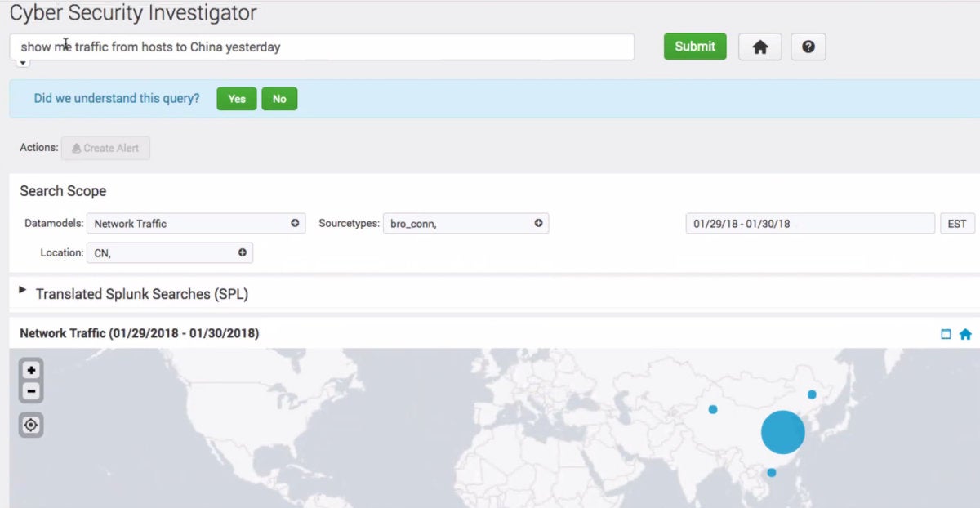Click the large blue traffic bubble over China

click(783, 432)
